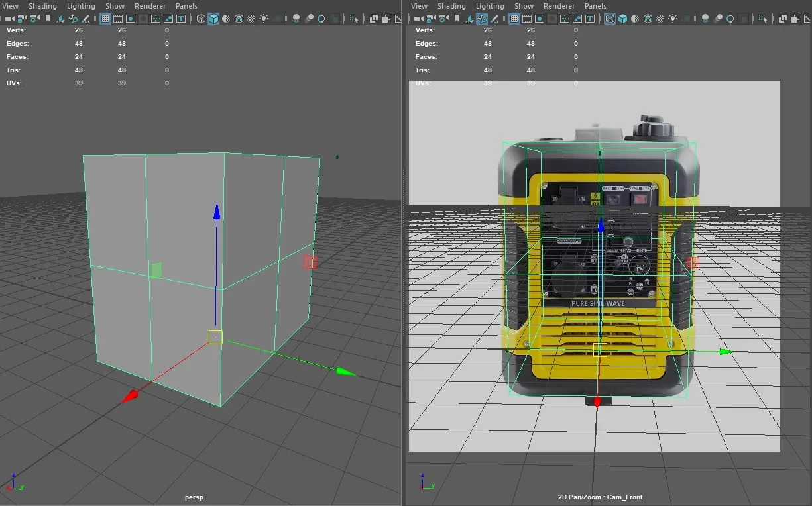Open Lighting menu in Cam_Front panel
The height and width of the screenshot is (506, 812).
click(490, 6)
